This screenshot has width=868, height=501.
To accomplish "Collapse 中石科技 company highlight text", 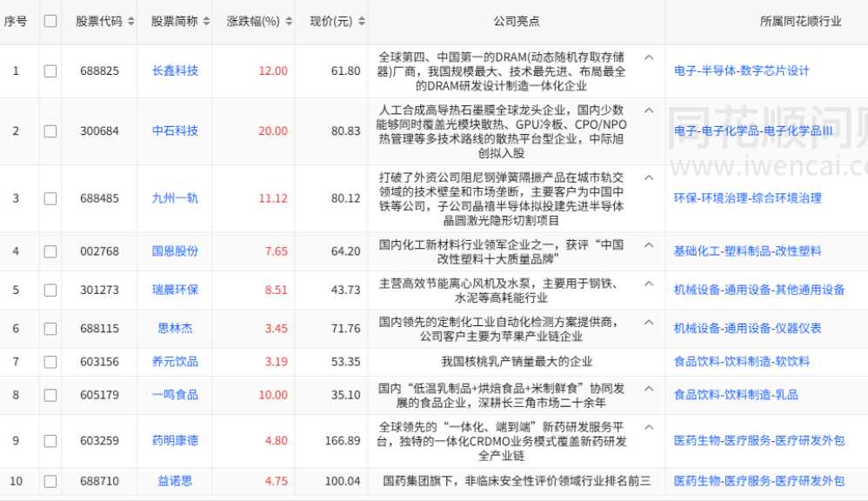I will (649, 110).
